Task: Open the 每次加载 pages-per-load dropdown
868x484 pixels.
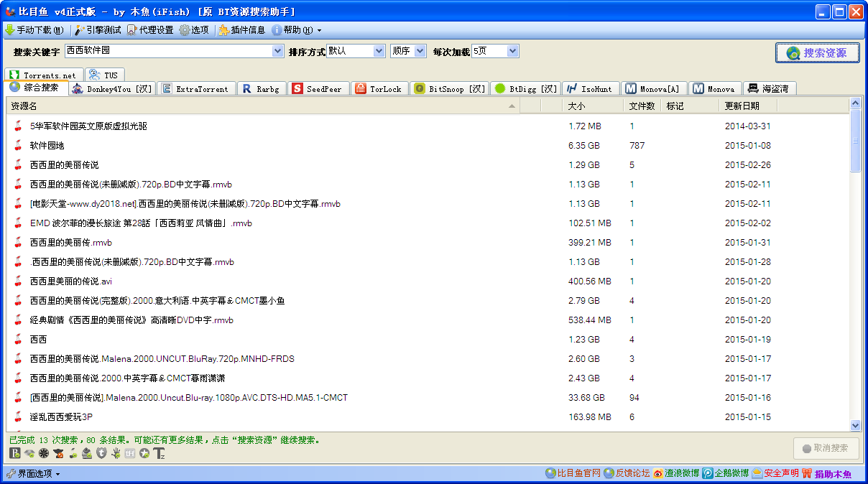Action: (x=512, y=51)
